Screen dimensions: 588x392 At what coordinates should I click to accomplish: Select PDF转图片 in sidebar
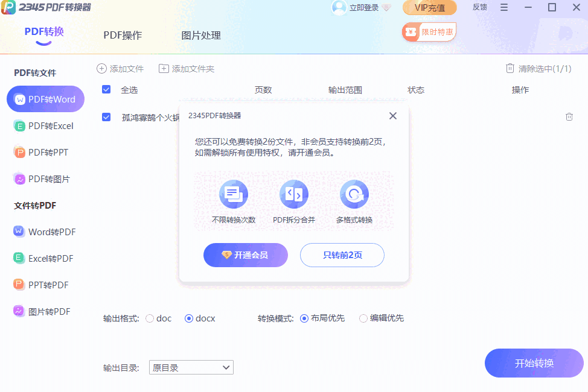pyautogui.click(x=49, y=179)
